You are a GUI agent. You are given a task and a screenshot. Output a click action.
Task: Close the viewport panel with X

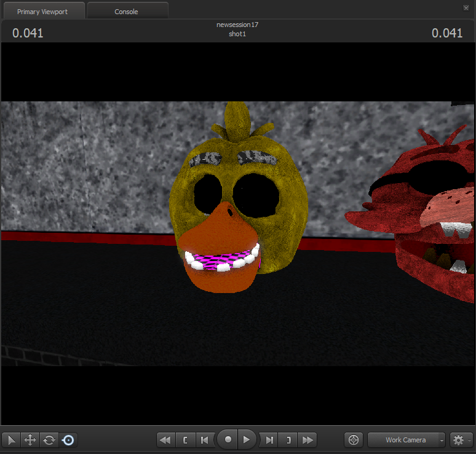466,8
